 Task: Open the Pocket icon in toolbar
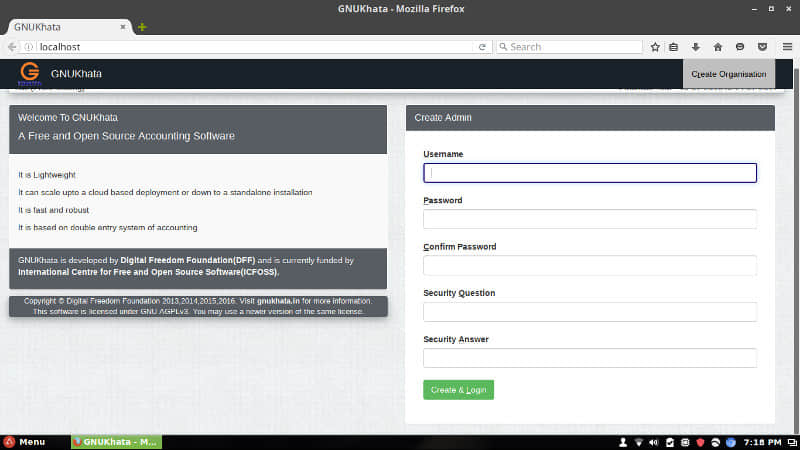click(x=762, y=47)
